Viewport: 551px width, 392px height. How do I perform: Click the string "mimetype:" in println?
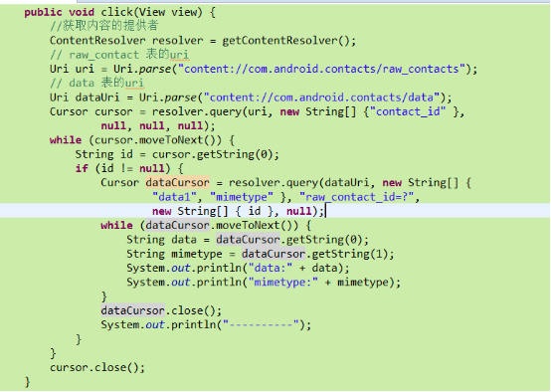coord(282,283)
